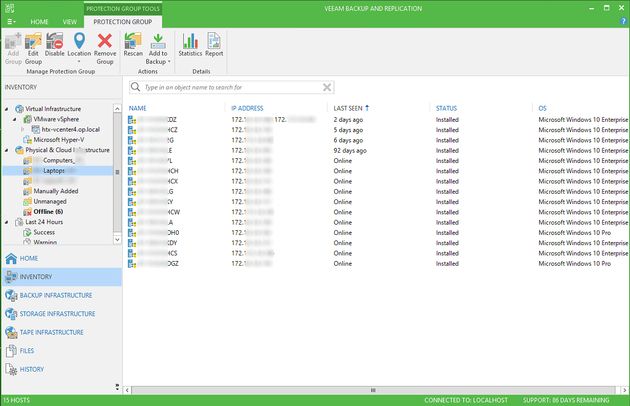The image size is (630, 406).
Task: Select the Protection Group ribbon tab
Action: pyautogui.click(x=123, y=22)
